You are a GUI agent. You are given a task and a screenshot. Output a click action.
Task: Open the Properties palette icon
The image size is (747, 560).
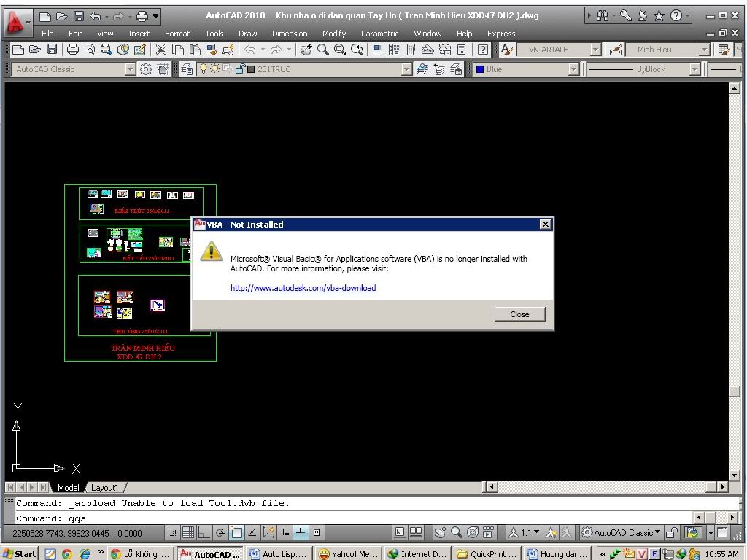(x=377, y=50)
